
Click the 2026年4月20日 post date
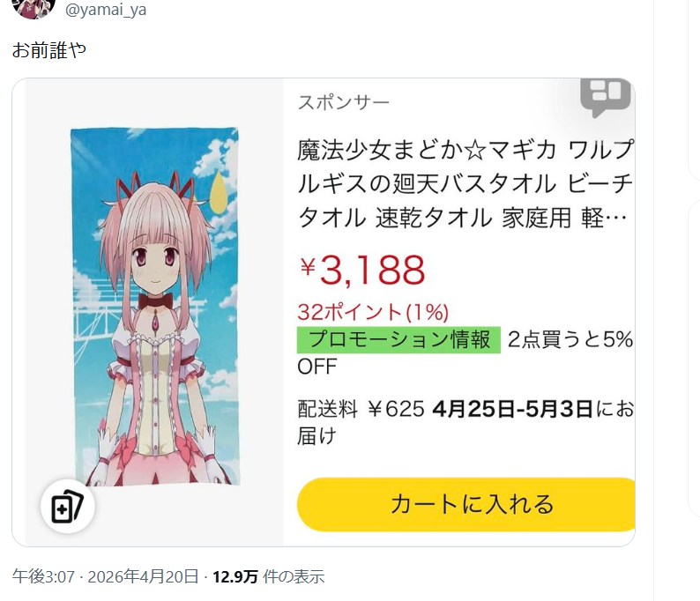click(x=143, y=577)
